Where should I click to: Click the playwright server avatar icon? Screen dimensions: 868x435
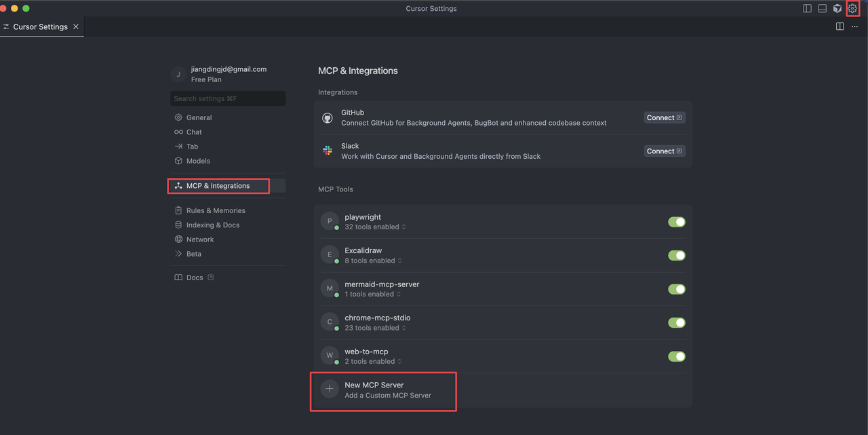point(330,221)
